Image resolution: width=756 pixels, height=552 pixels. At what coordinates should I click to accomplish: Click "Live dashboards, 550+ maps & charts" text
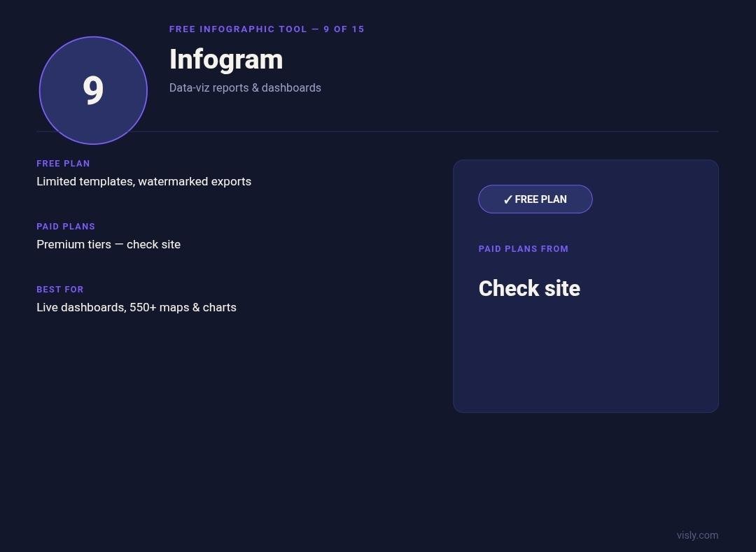136,307
